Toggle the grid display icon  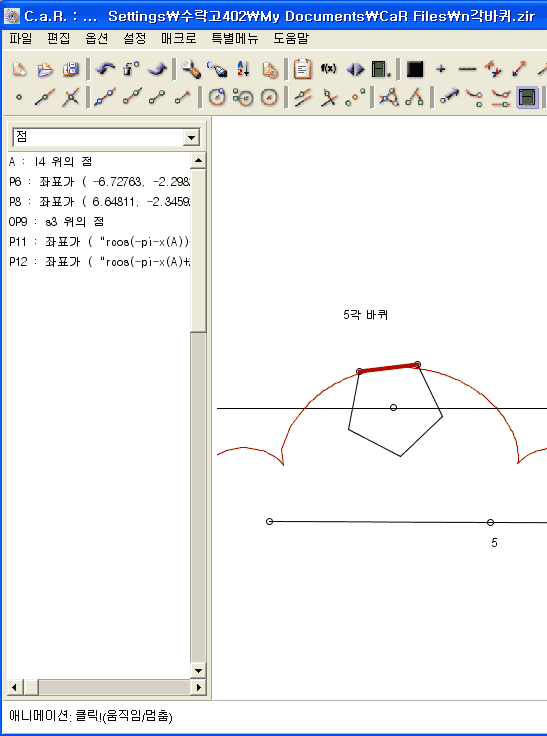381,69
